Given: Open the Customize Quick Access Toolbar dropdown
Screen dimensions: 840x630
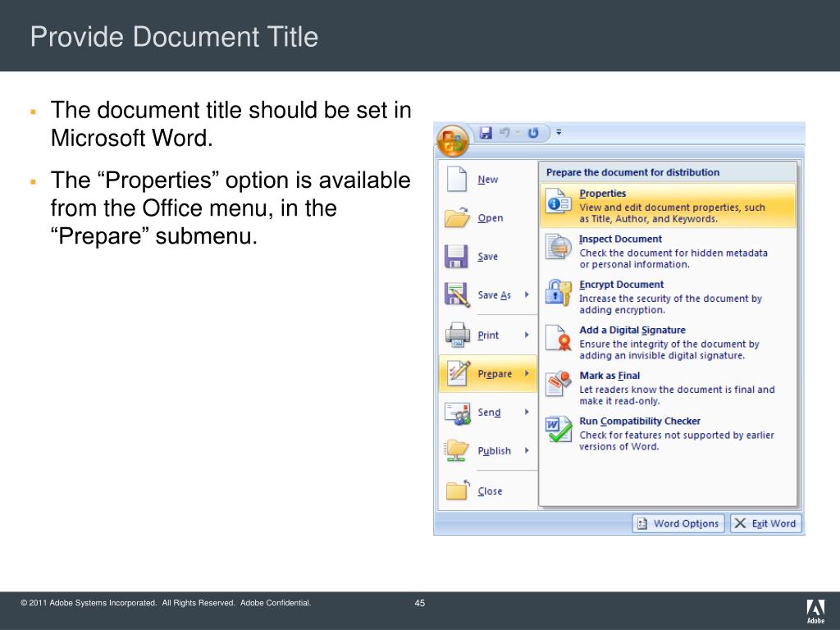Looking at the screenshot, I should [559, 132].
